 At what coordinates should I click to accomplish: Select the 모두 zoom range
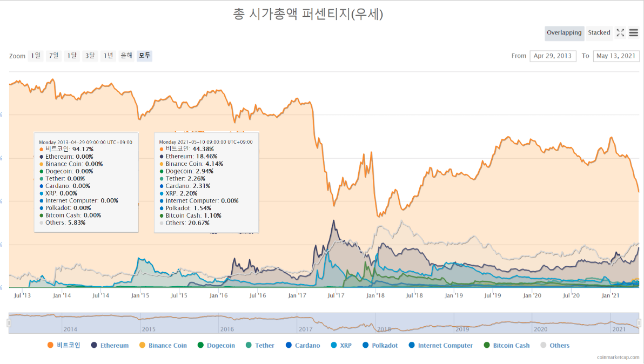(x=144, y=56)
